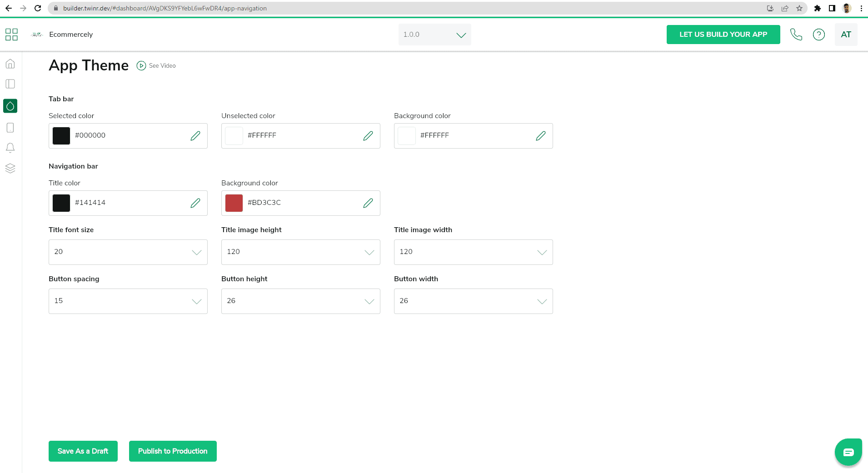Click Save As a Draft button

tap(83, 451)
